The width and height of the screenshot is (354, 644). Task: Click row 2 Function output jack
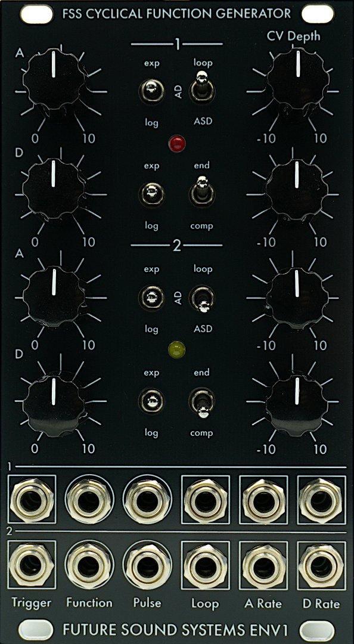tap(89, 565)
